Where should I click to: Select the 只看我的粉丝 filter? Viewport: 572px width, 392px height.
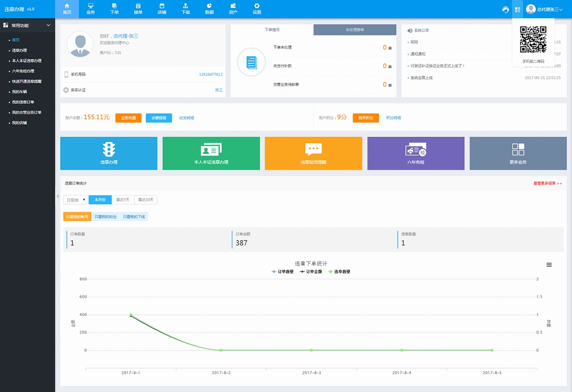[105, 217]
